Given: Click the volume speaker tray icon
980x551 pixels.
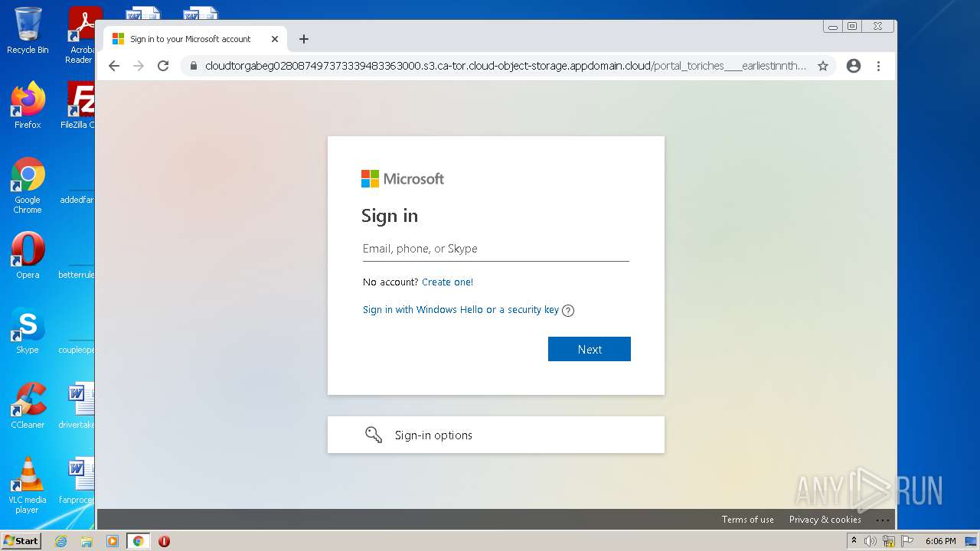Looking at the screenshot, I should point(871,541).
